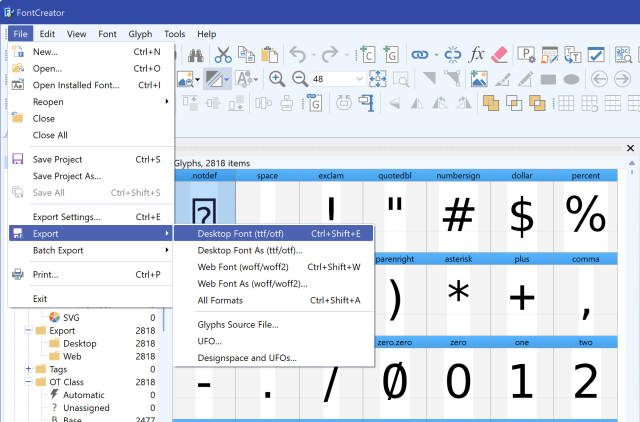Image resolution: width=640 pixels, height=422 pixels.
Task: Choose Open Installed Font... menu item
Action: [91, 85]
